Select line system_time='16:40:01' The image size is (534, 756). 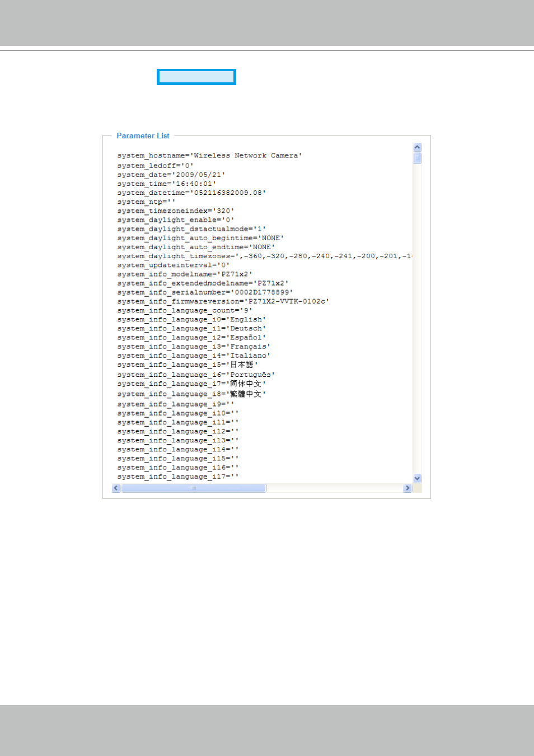tap(166, 184)
